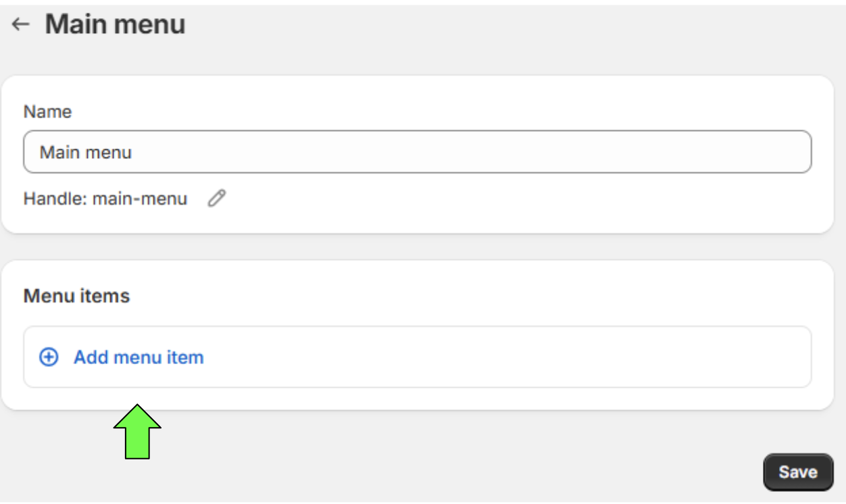Go back using the left arrow icon

tap(21, 25)
